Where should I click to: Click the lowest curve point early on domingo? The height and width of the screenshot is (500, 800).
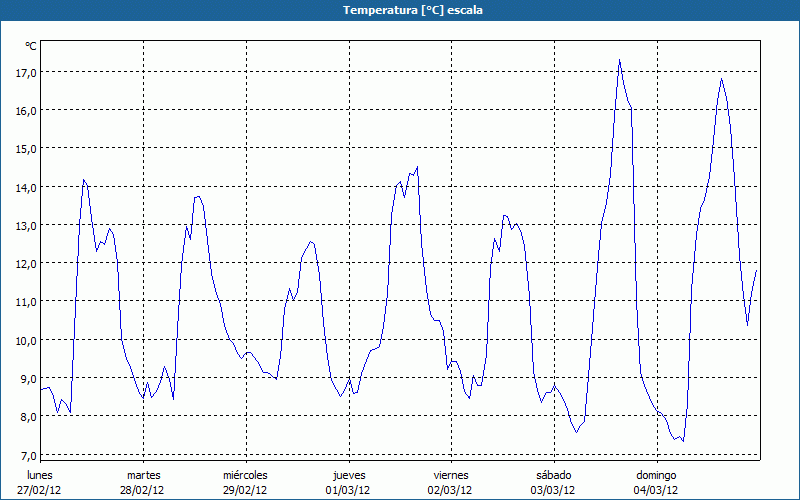tap(683, 441)
